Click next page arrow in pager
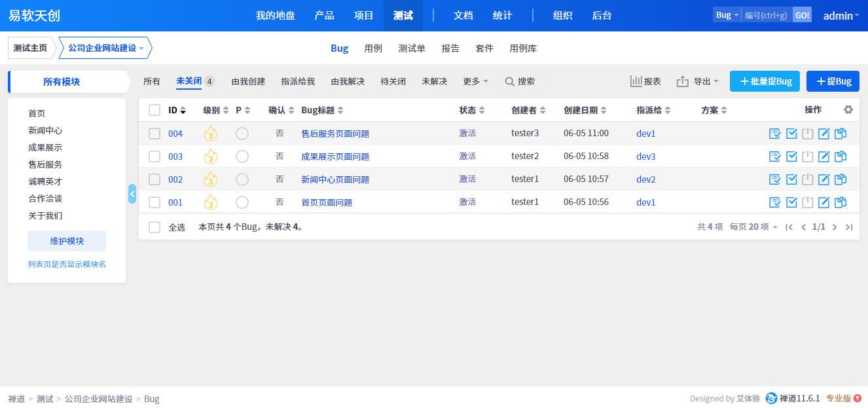The image size is (868, 408). click(x=835, y=227)
